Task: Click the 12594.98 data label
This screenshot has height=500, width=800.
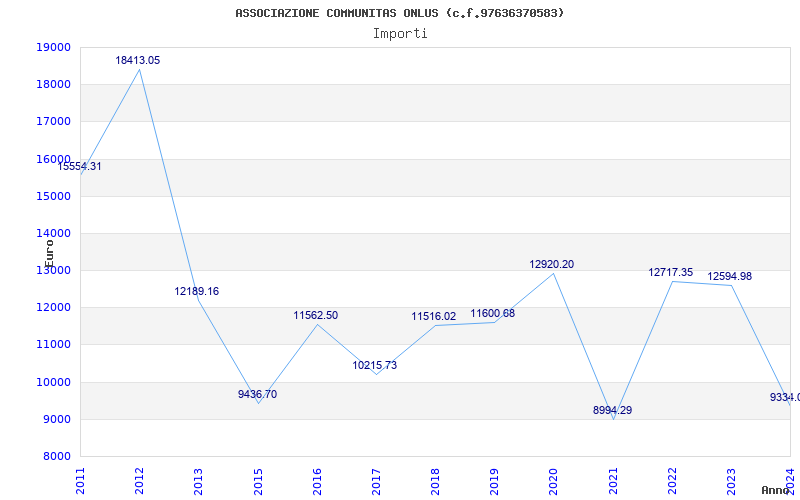Action: 730,277
